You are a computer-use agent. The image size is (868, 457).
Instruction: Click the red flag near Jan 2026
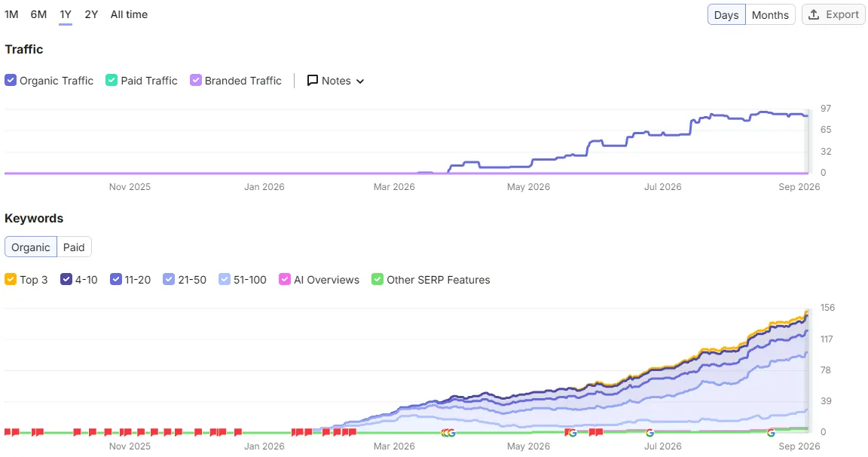[238, 432]
